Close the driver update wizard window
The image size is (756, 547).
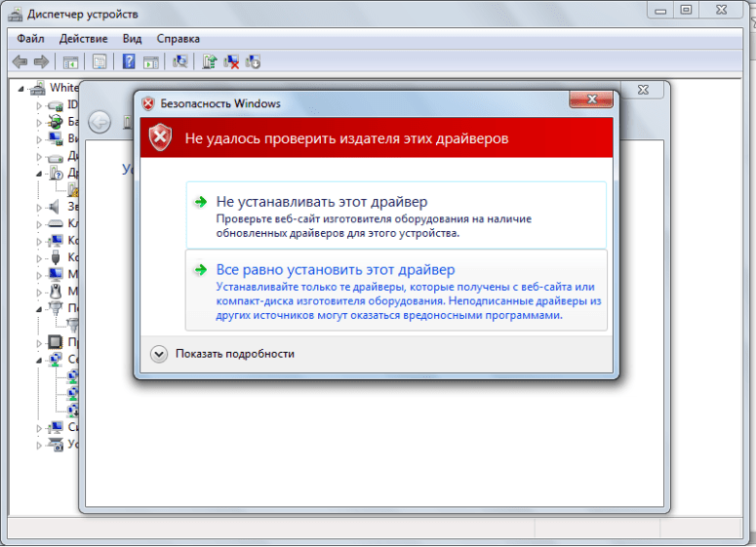coord(643,90)
